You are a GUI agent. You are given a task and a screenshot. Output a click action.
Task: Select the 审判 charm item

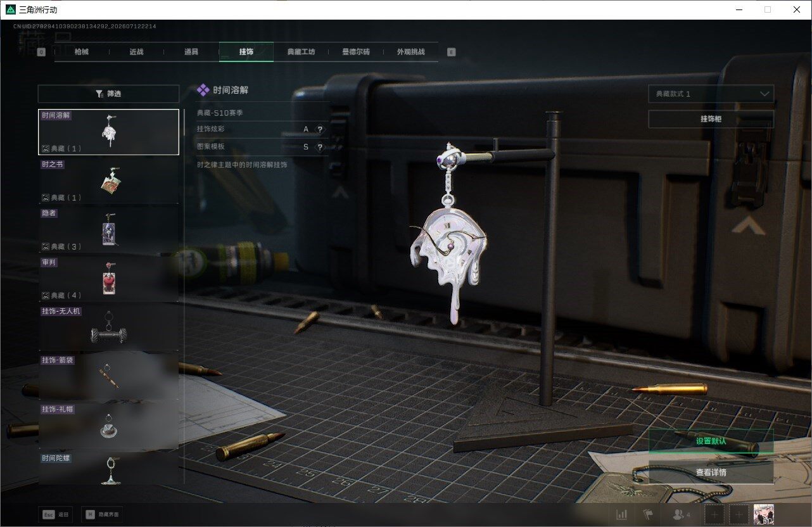point(108,279)
